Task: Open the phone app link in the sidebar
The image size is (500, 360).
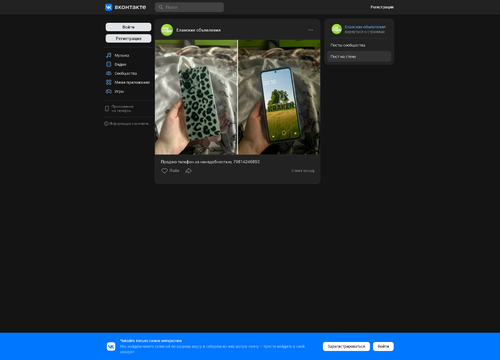Action: [x=122, y=109]
